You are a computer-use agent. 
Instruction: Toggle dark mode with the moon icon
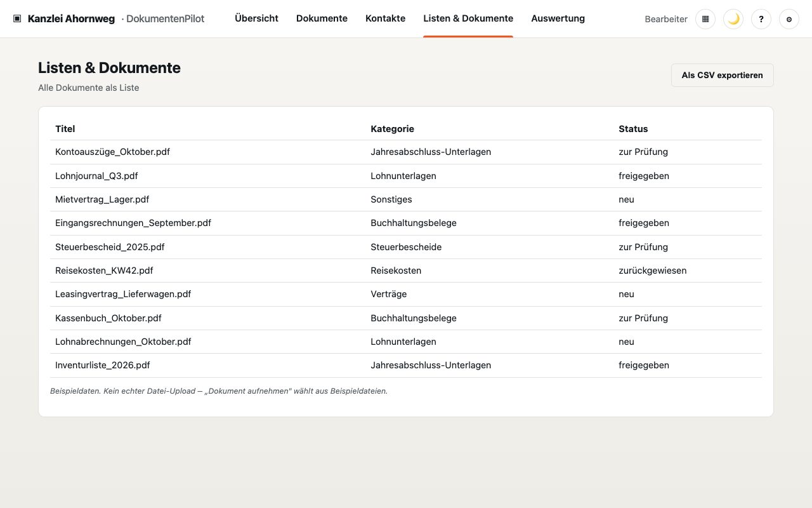pyautogui.click(x=733, y=19)
